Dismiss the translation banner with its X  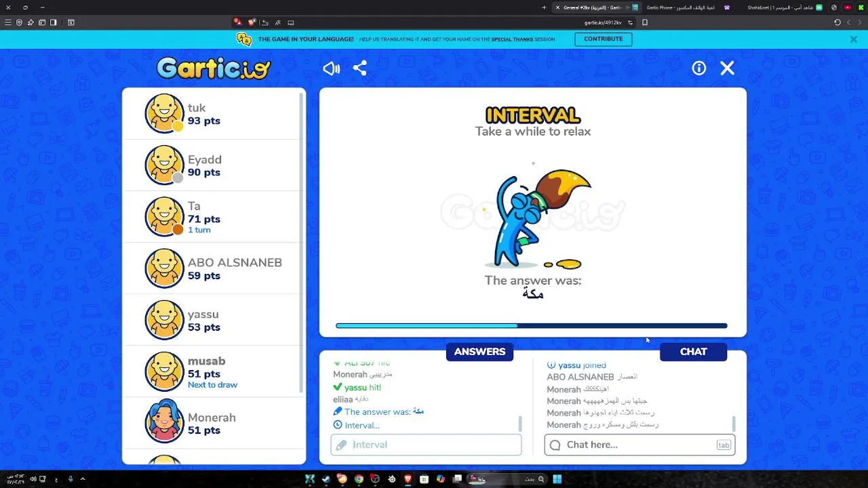pyautogui.click(x=853, y=39)
